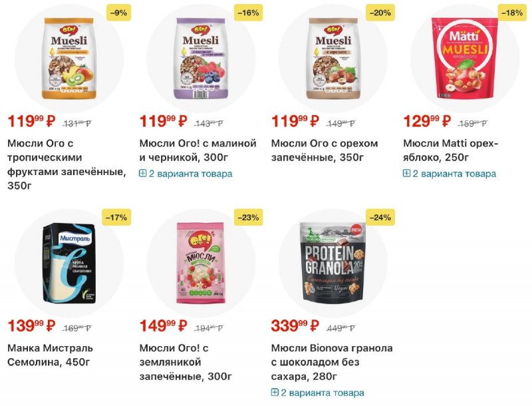Open the Мистраль Семолина package image
Image resolution: width=532 pixels, height=406 pixels.
68,262
